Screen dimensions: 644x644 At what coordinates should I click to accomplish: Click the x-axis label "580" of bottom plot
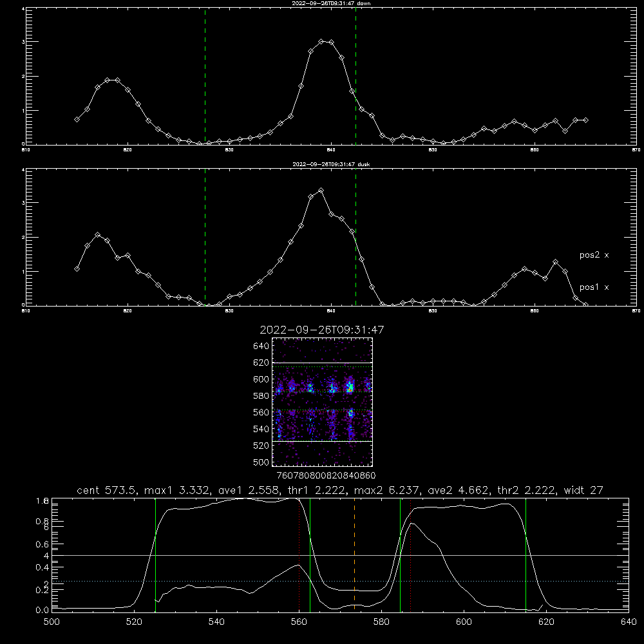click(x=381, y=622)
